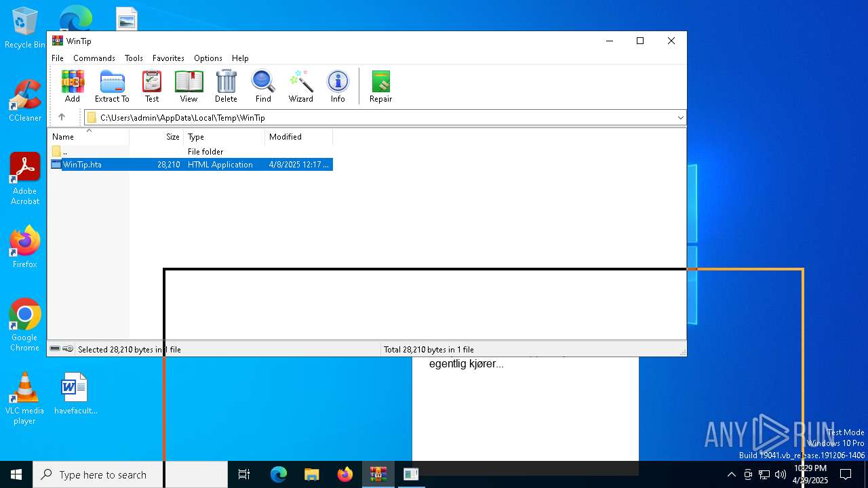Click the 28,210 size cell
The width and height of the screenshot is (868, 488).
tap(168, 165)
